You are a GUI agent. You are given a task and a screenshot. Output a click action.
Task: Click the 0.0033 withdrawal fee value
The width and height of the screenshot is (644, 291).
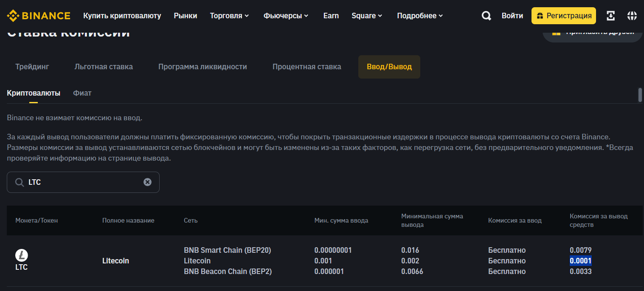point(581,271)
